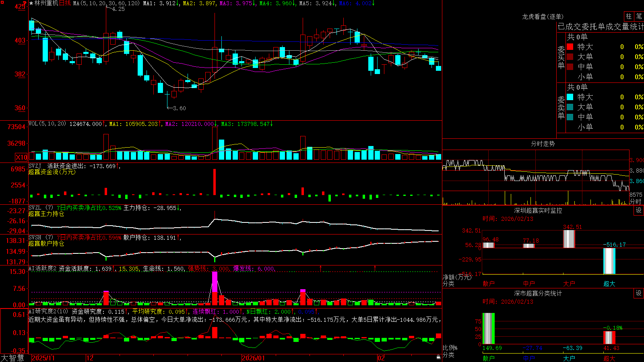Click the tallest red bar in 超赢资金流 chart
This screenshot has width=644, height=362.
click(215, 182)
